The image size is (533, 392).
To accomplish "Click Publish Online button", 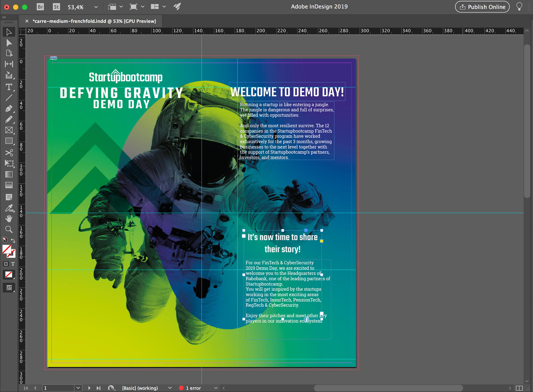I will coord(482,7).
